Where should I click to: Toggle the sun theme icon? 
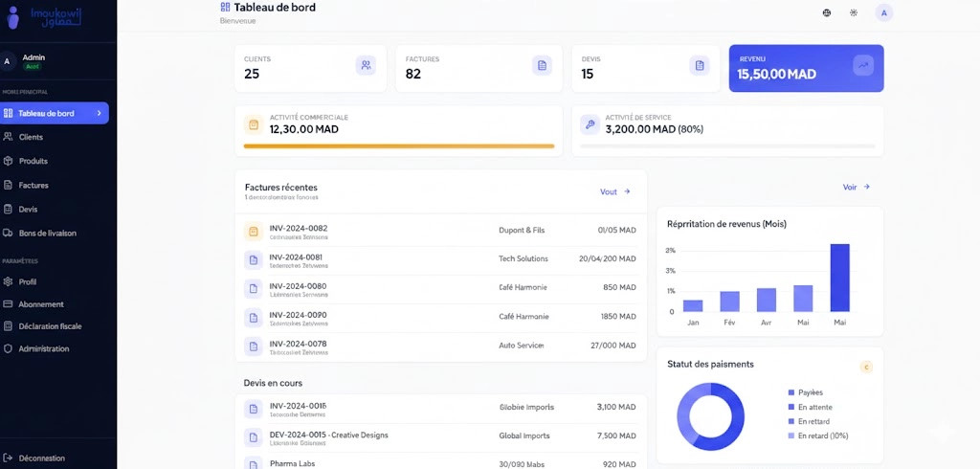(x=854, y=12)
